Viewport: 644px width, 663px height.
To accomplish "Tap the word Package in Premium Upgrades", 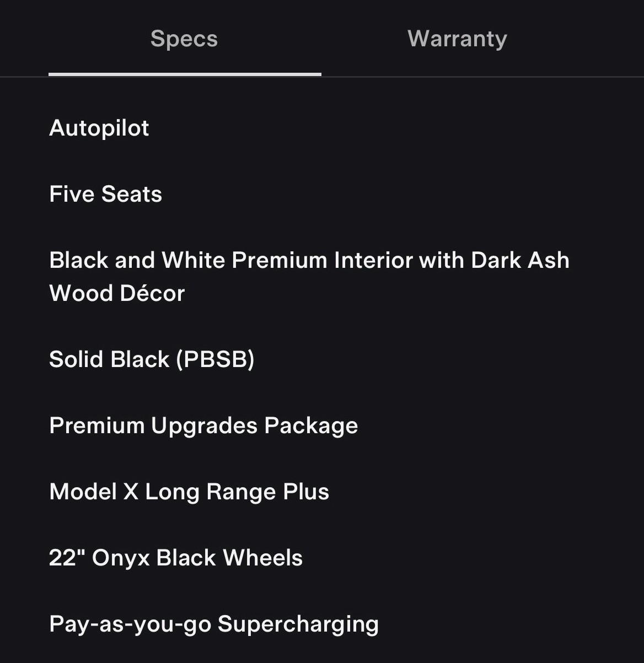I will 311,425.
